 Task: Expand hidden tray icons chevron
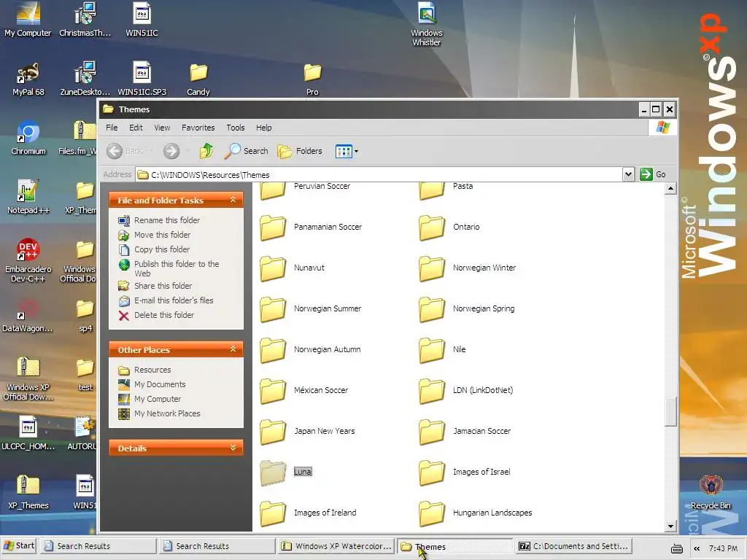click(x=696, y=548)
